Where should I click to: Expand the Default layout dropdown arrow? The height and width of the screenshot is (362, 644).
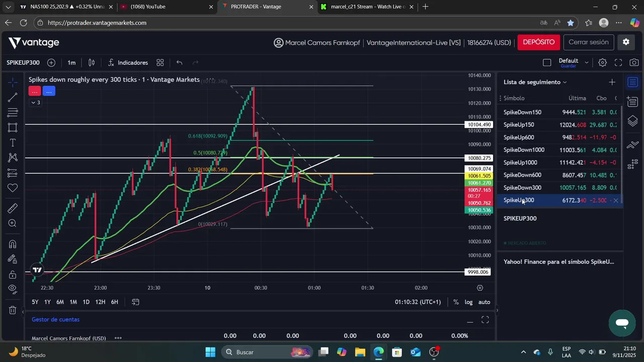pos(587,63)
